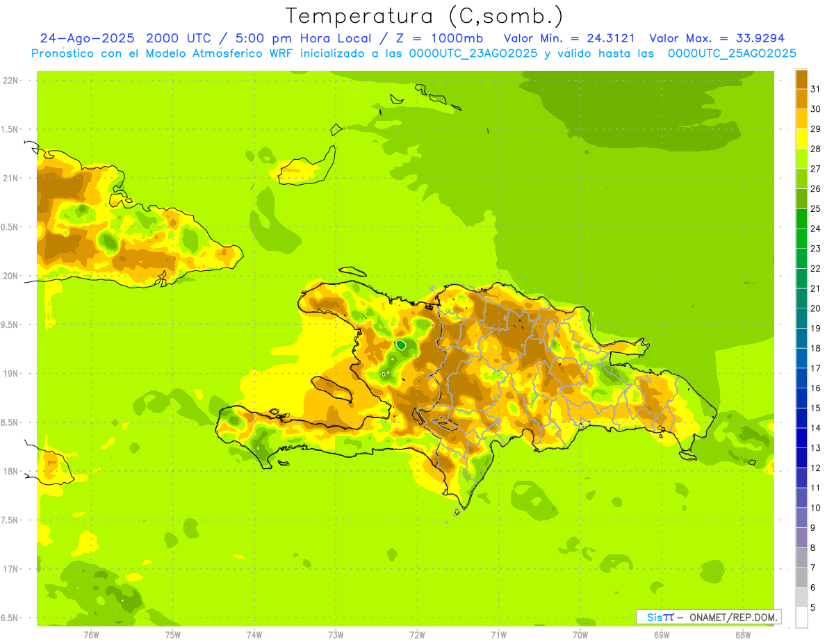Click the brown legend swatch above 31
Image resolution: width=834 pixels, height=644 pixels.
tap(801, 79)
